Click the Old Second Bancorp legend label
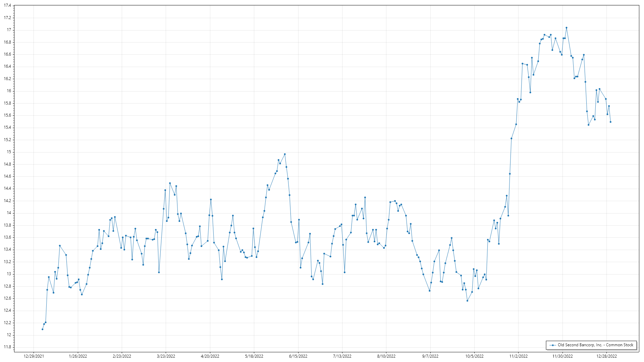Screen dimensions: 644x362 click(x=595, y=345)
